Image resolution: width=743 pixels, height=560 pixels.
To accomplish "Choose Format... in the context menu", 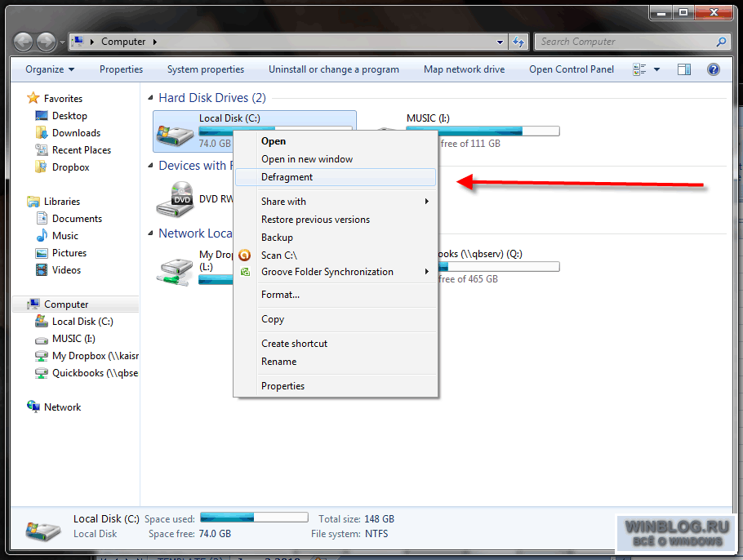I will point(336,295).
